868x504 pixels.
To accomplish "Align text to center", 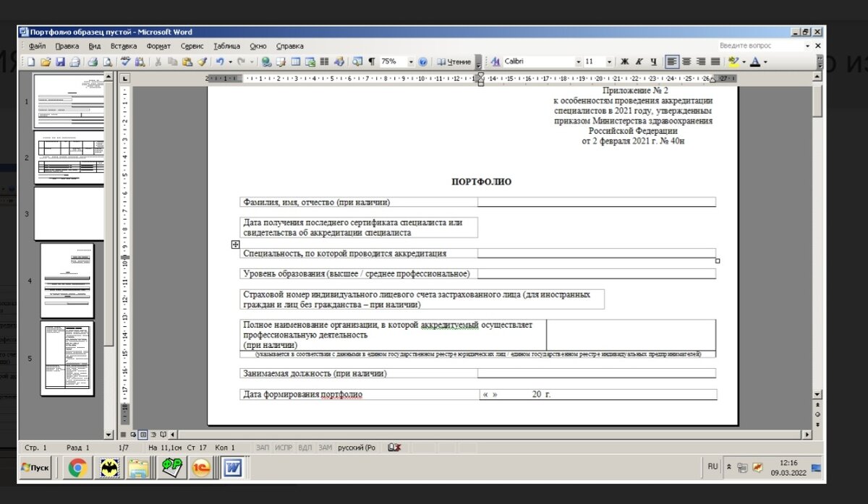I will pyautogui.click(x=686, y=62).
